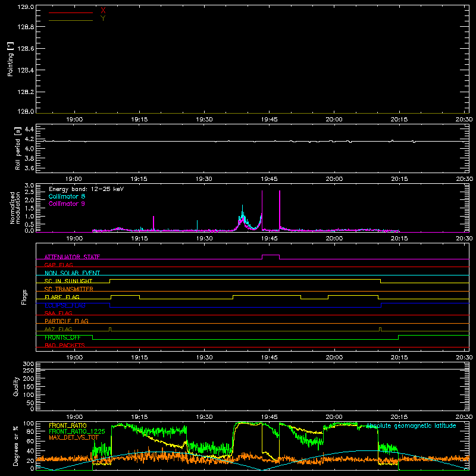476x476 pixels.
Task: Click the 250 tick label on Quality axis
Action: tap(28, 370)
